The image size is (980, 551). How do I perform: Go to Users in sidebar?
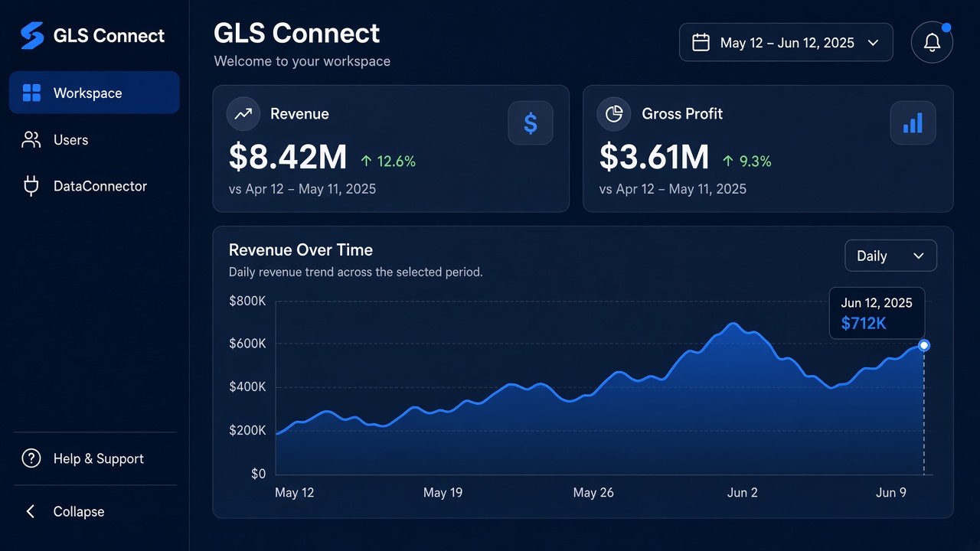click(94, 140)
